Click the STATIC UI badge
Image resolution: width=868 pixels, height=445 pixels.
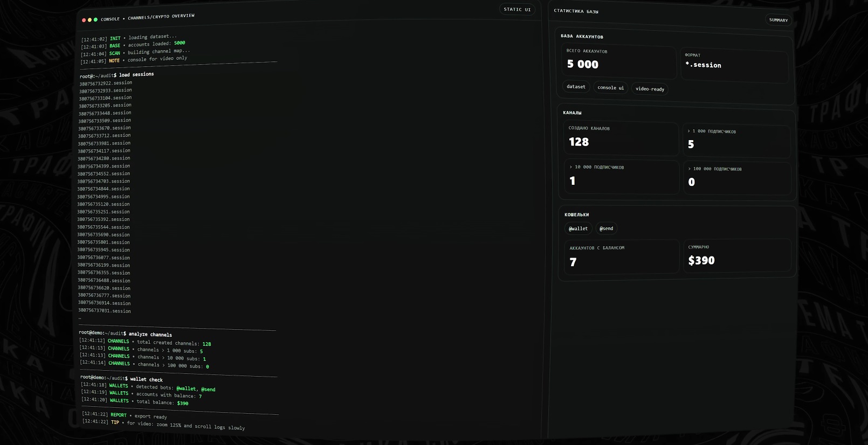[517, 9]
